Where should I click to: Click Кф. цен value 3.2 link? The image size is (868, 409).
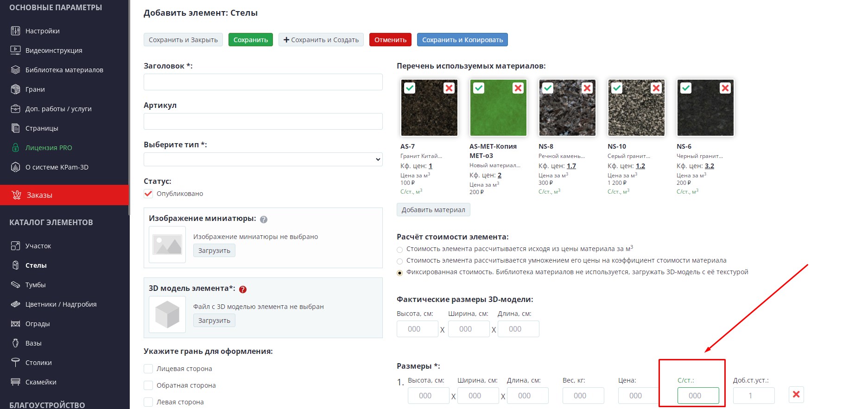click(710, 166)
